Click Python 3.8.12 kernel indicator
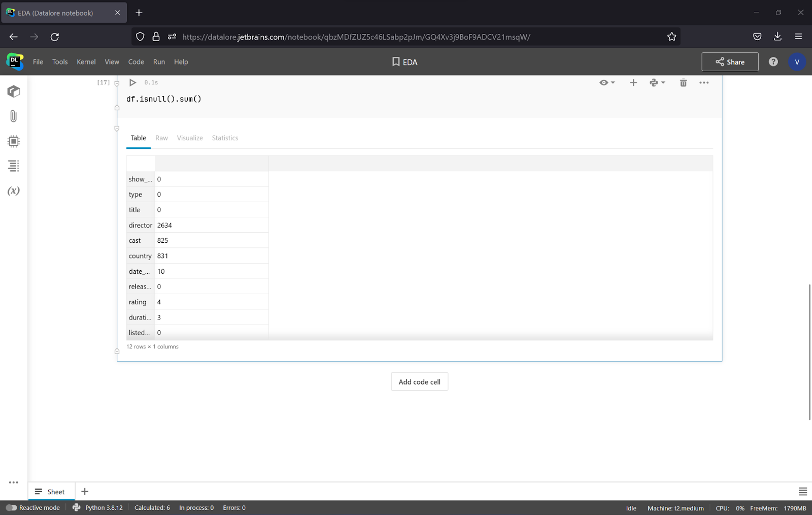The image size is (812, 515). click(98, 507)
